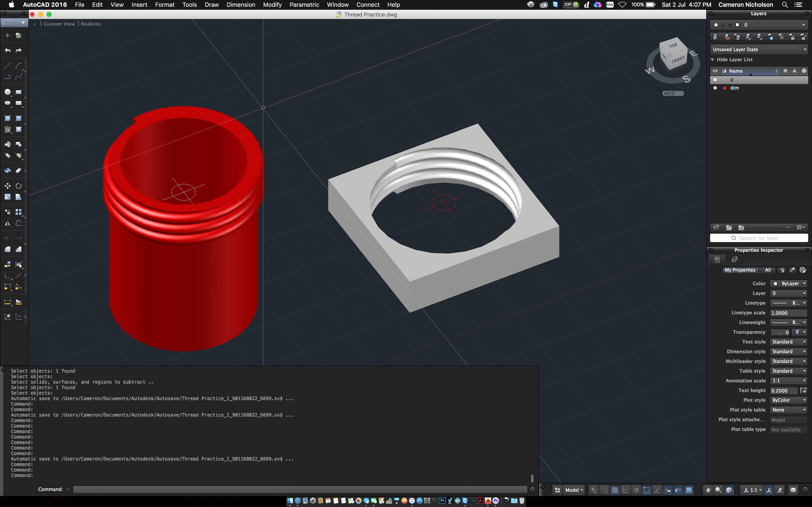Open the Color ByLayer dropdown

789,283
